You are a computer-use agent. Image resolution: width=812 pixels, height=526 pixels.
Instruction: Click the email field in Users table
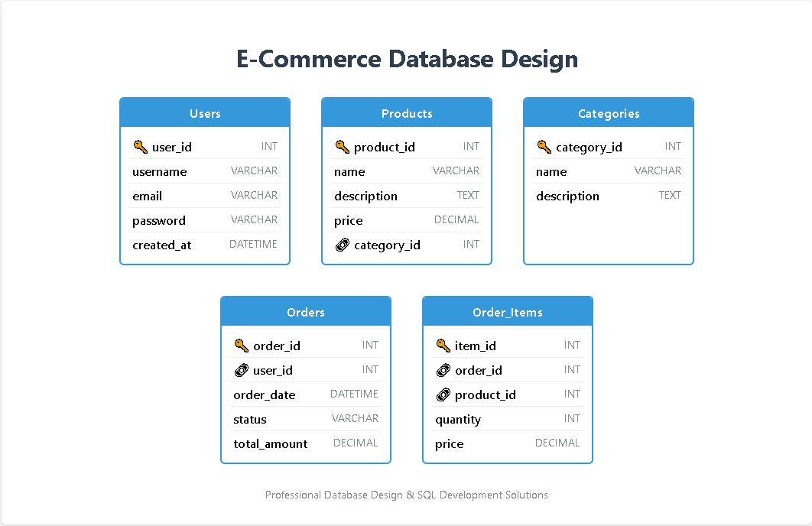148,196
